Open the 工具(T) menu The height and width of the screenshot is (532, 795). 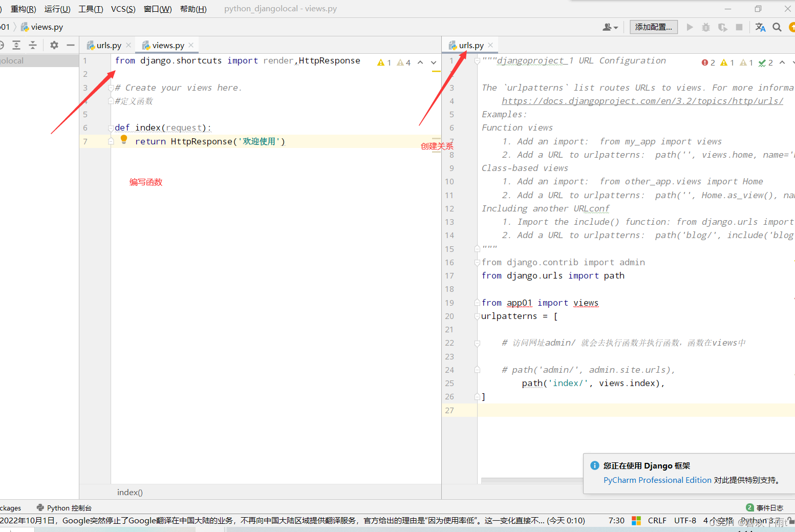[x=91, y=9]
